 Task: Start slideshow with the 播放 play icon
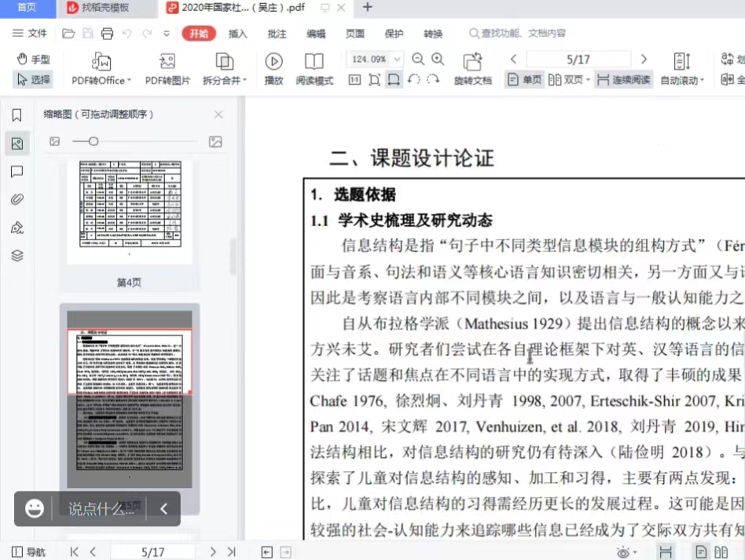pyautogui.click(x=273, y=68)
